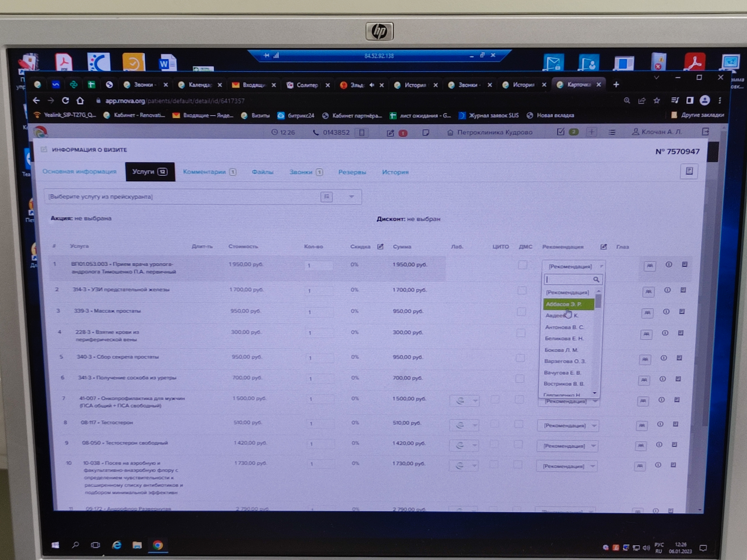Open the price list icon in service selector

pyautogui.click(x=326, y=196)
